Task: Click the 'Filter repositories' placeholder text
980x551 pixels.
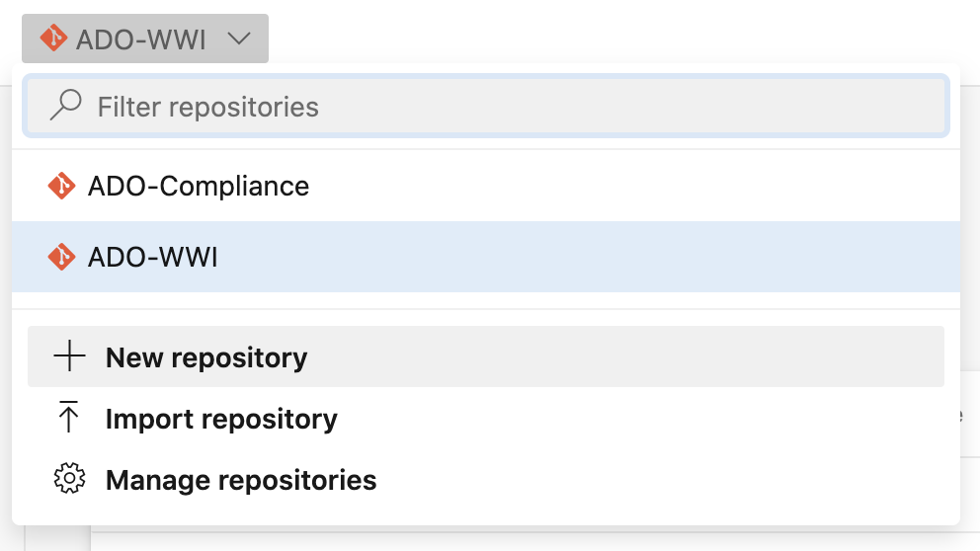Action: click(207, 107)
